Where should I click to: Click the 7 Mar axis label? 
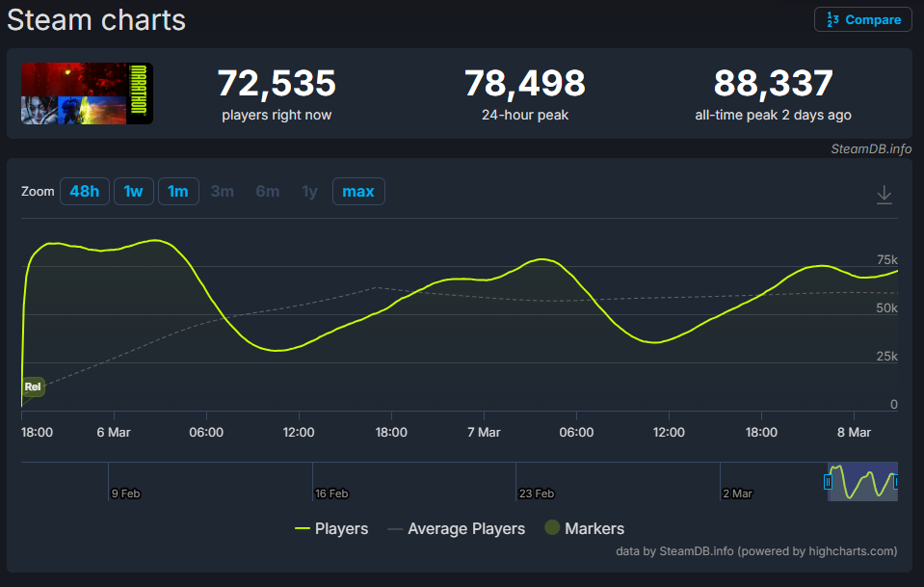coord(484,432)
